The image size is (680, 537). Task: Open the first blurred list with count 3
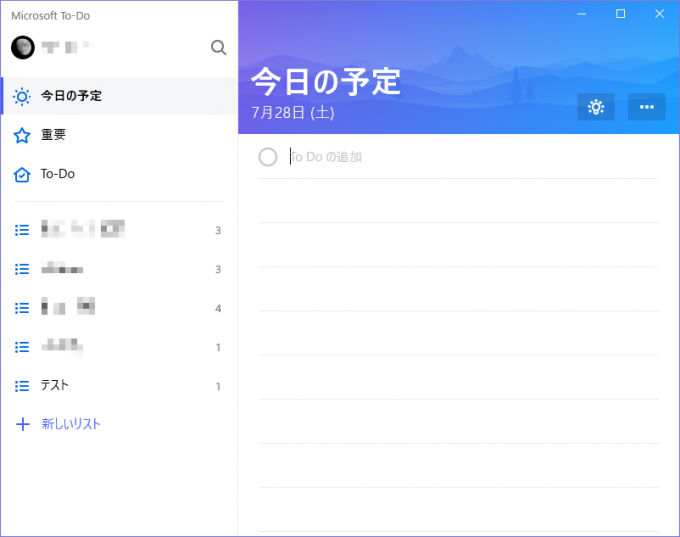click(x=119, y=229)
